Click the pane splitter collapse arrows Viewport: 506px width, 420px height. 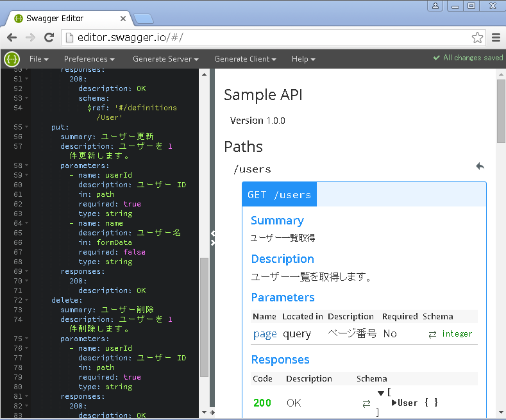coord(213,238)
